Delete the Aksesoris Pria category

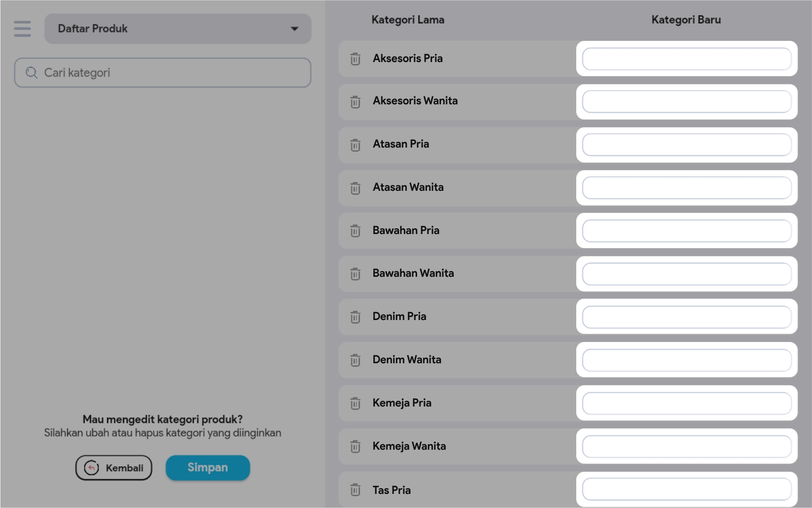pos(356,59)
